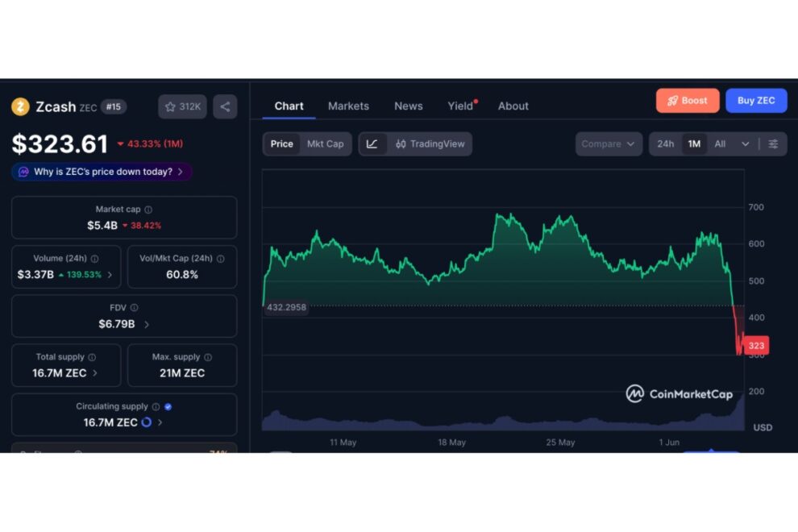This screenshot has width=798, height=532.
Task: Open the News tab
Action: (x=408, y=106)
